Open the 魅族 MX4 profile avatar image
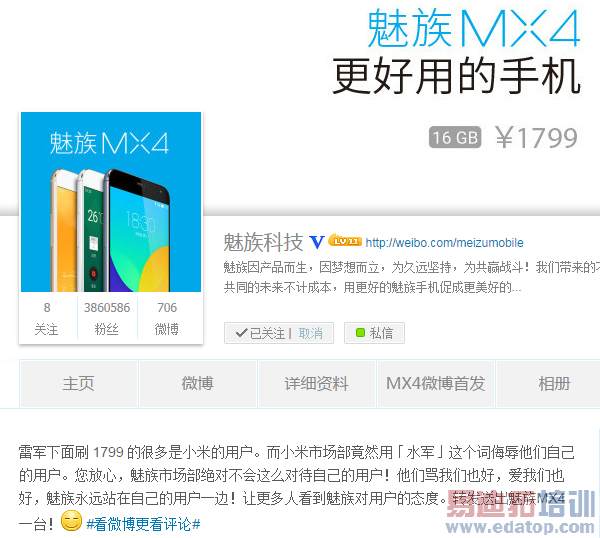Screen dimensions: 600x538 click(111, 202)
